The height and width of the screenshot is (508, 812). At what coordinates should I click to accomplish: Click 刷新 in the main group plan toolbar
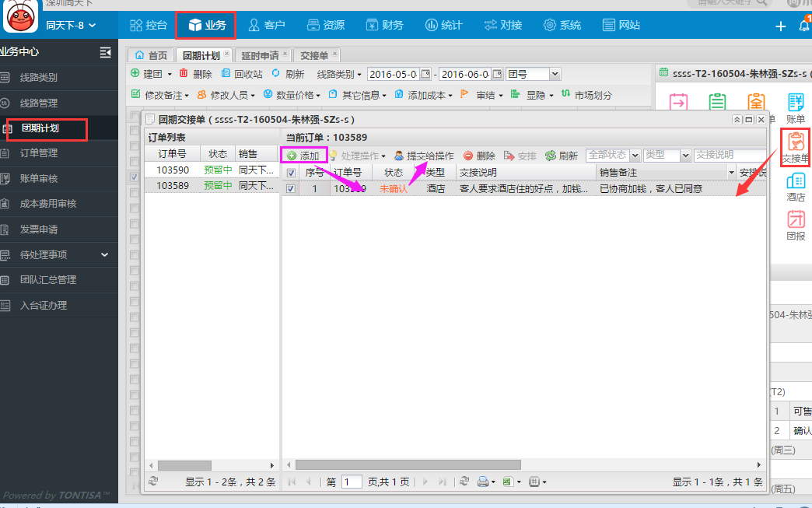[x=288, y=74]
